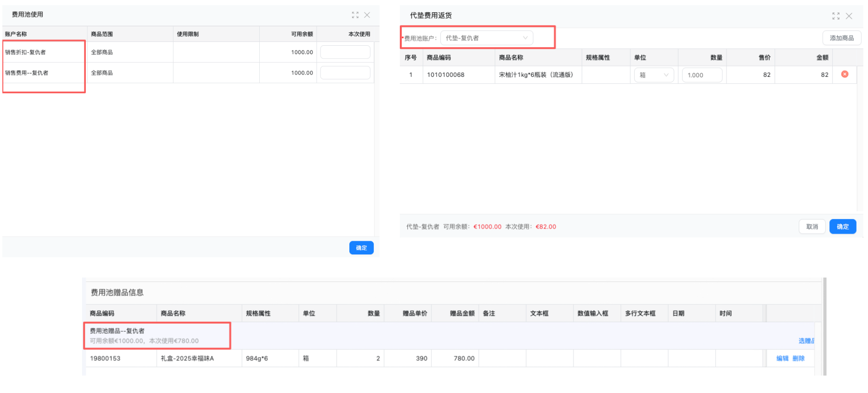Click product name 宋柚汁1kg*6瓶装（流通版）

point(536,74)
